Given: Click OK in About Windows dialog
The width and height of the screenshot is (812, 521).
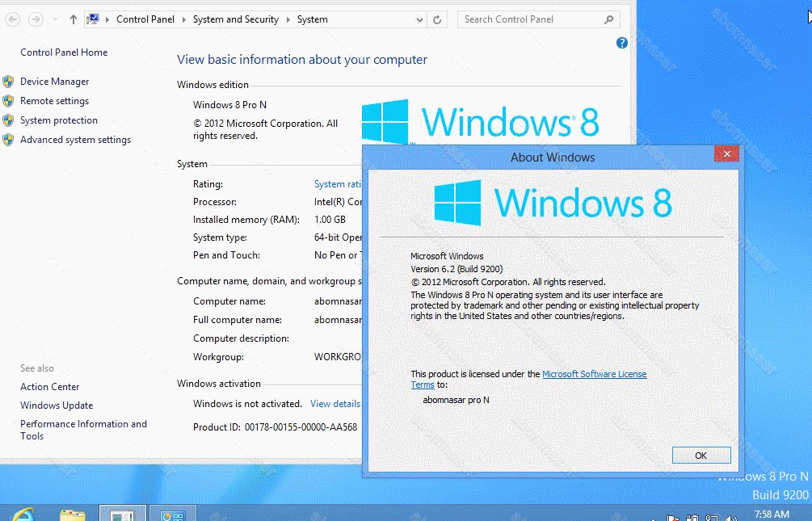Looking at the screenshot, I should click(701, 456).
